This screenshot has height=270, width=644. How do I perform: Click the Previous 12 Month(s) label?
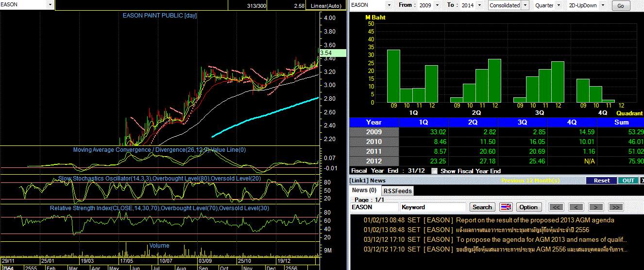click(x=531, y=180)
